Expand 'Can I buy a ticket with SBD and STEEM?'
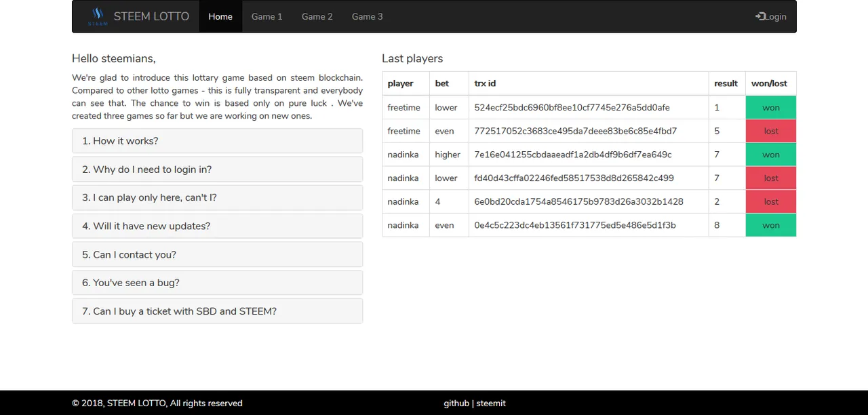The width and height of the screenshot is (868, 415). click(x=217, y=311)
